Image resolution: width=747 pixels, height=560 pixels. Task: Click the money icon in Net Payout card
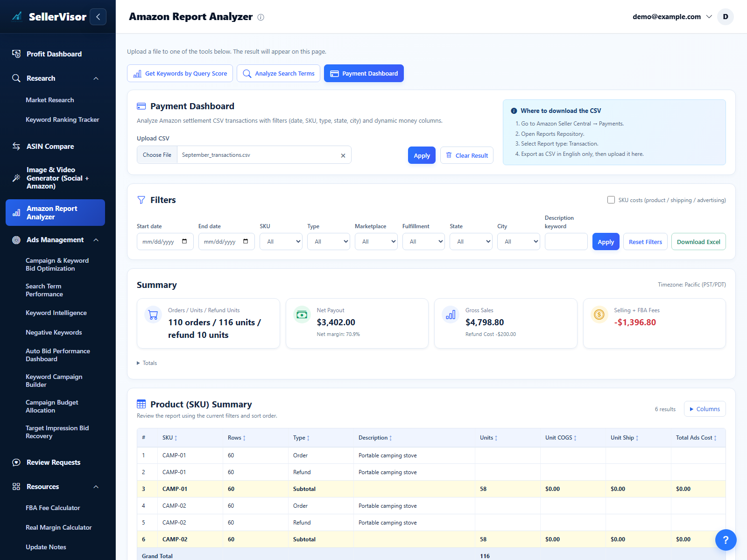click(x=302, y=315)
